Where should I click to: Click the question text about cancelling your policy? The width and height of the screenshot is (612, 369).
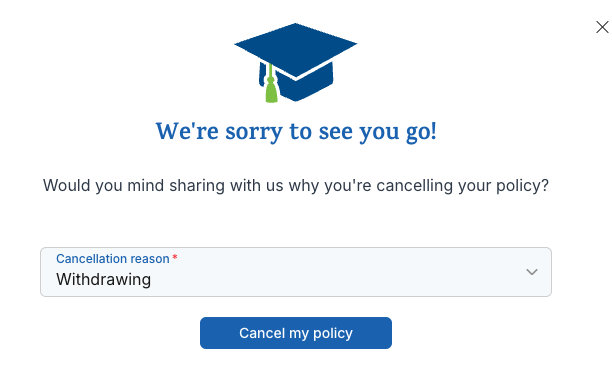coord(295,185)
